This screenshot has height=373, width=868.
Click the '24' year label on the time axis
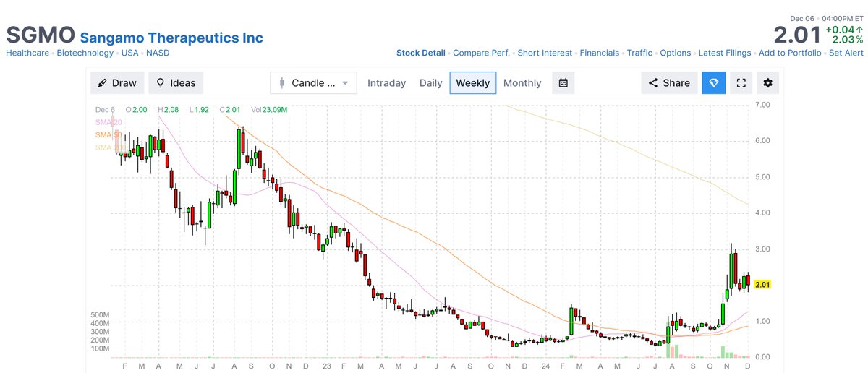click(544, 366)
